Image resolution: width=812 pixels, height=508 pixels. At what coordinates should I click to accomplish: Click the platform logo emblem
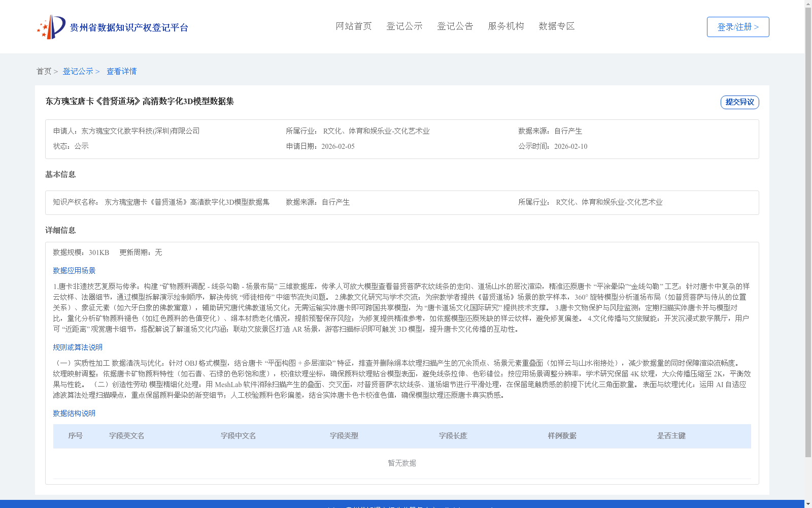pyautogui.click(x=51, y=27)
